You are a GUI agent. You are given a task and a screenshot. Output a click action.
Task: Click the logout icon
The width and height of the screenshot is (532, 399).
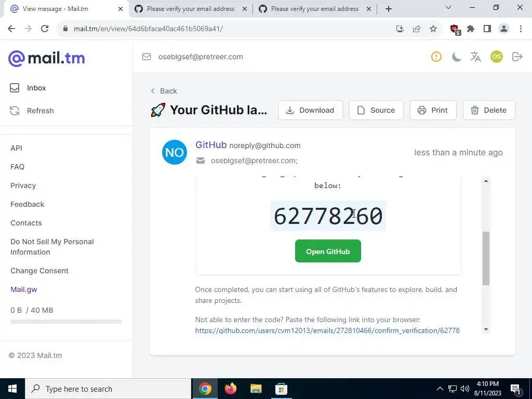[x=517, y=57]
